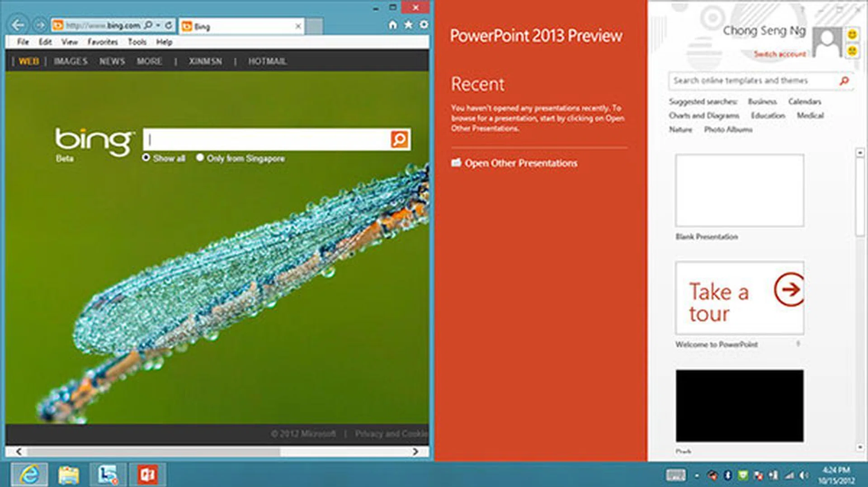Image resolution: width=868 pixels, height=487 pixels.
Task: Open Favorites with the star icon
Action: (408, 25)
